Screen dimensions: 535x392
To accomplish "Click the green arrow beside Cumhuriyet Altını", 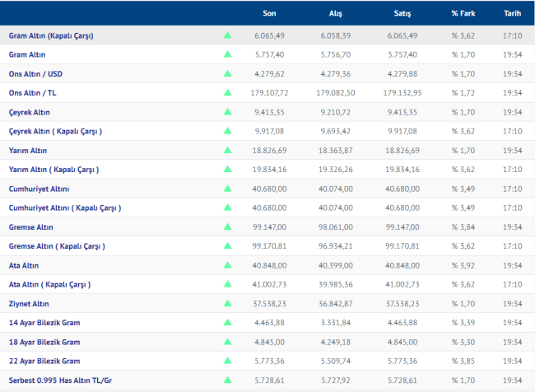I will click(227, 189).
